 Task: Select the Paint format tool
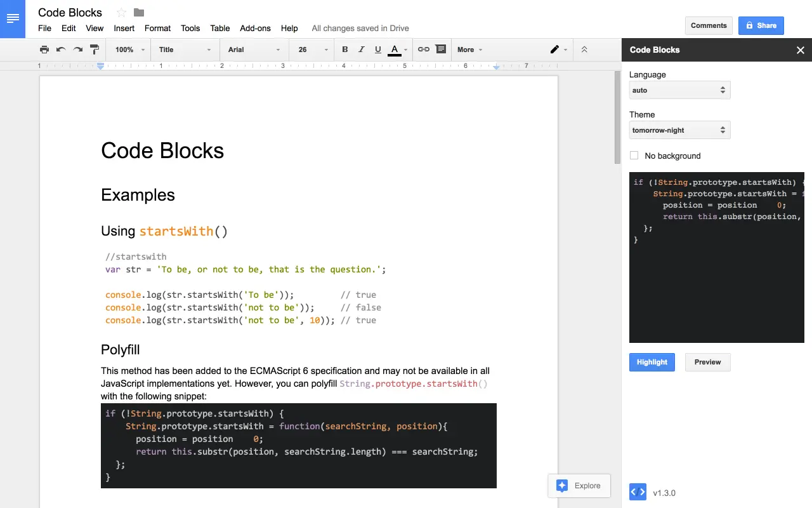(x=94, y=50)
